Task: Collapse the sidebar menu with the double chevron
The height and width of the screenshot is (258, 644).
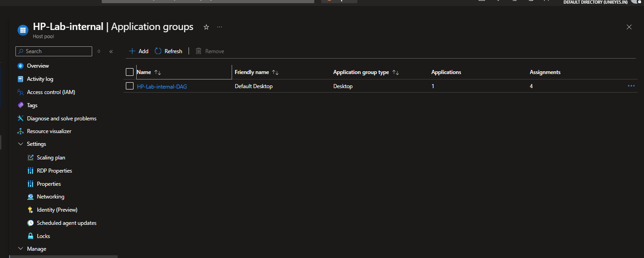Action: [111, 51]
